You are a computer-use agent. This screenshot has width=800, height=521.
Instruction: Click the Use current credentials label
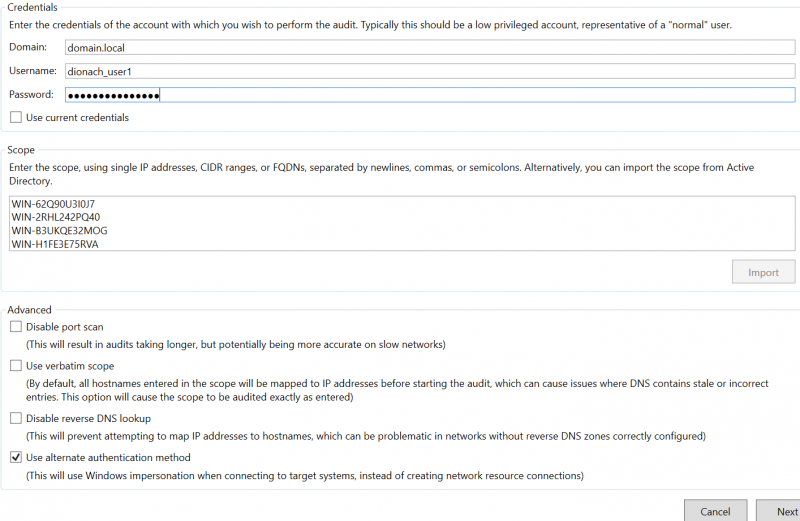click(x=78, y=117)
